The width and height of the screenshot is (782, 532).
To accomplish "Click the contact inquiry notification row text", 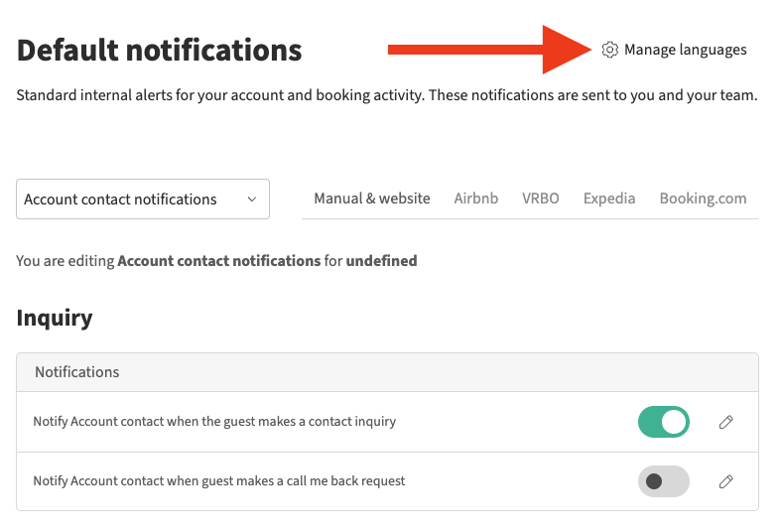I will (214, 422).
